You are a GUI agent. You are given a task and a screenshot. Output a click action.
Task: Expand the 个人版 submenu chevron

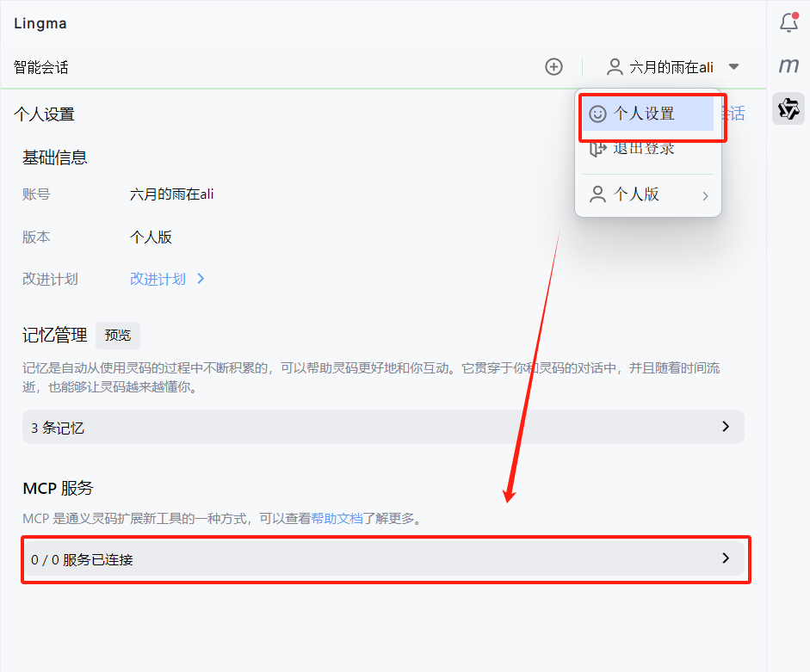[x=705, y=195]
